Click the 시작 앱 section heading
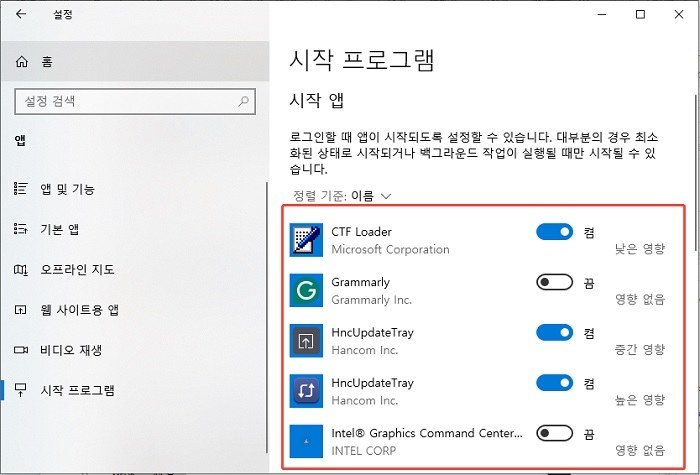Viewport: 700px width, 475px height. point(317,100)
